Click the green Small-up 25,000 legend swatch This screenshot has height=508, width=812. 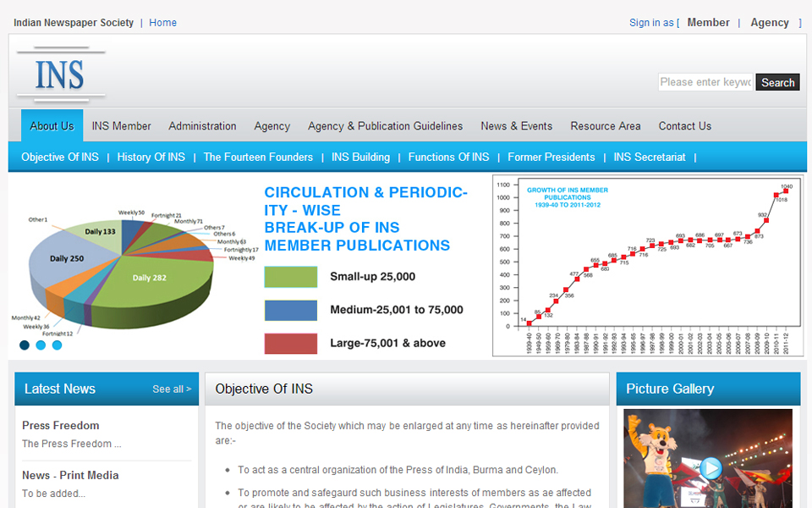pyautogui.click(x=290, y=277)
